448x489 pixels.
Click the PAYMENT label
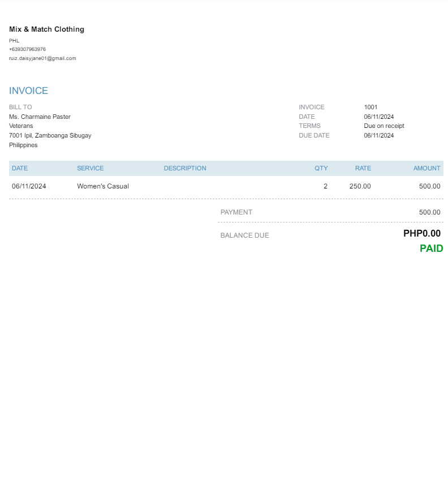click(x=236, y=212)
